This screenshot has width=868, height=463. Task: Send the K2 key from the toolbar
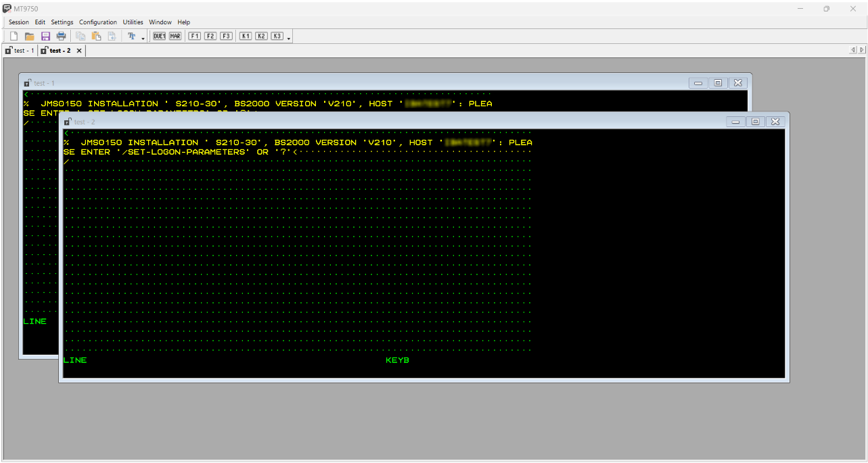(261, 36)
